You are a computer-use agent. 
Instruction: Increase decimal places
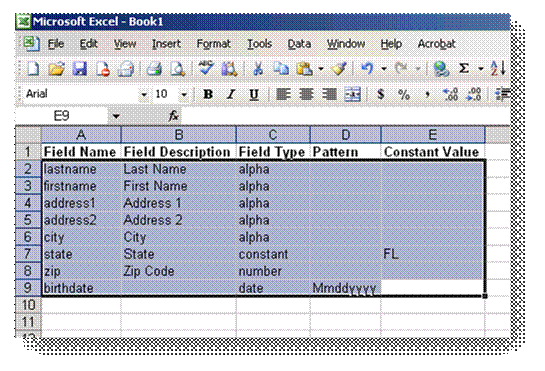click(450, 94)
